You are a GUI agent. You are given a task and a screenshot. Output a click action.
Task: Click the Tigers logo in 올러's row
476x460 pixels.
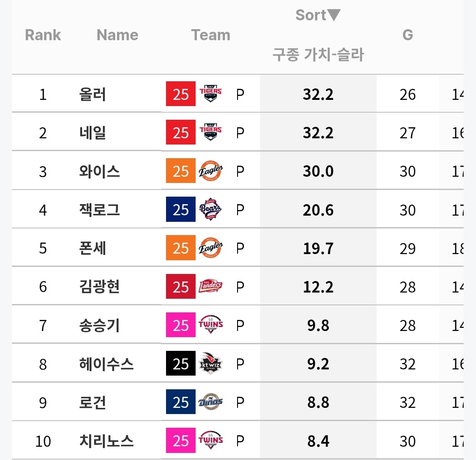211,94
